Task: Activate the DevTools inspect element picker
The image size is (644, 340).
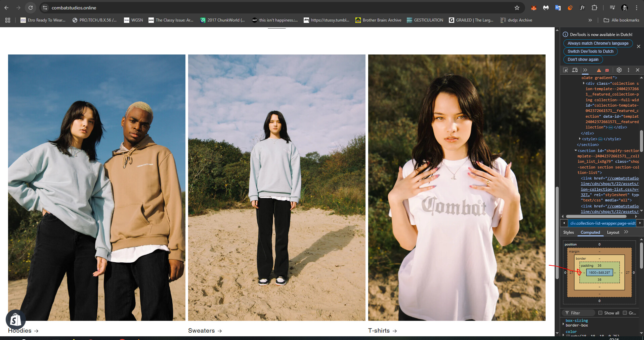Action: click(566, 70)
